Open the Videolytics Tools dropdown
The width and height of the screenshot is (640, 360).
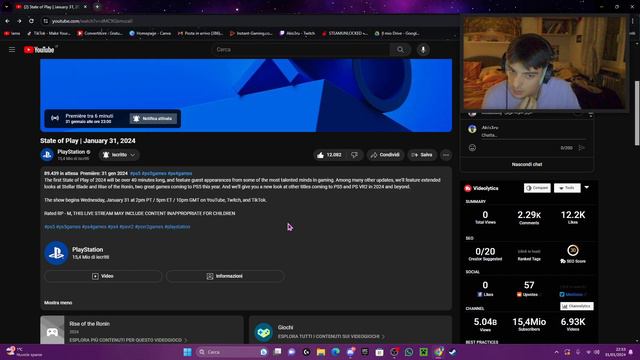567,188
